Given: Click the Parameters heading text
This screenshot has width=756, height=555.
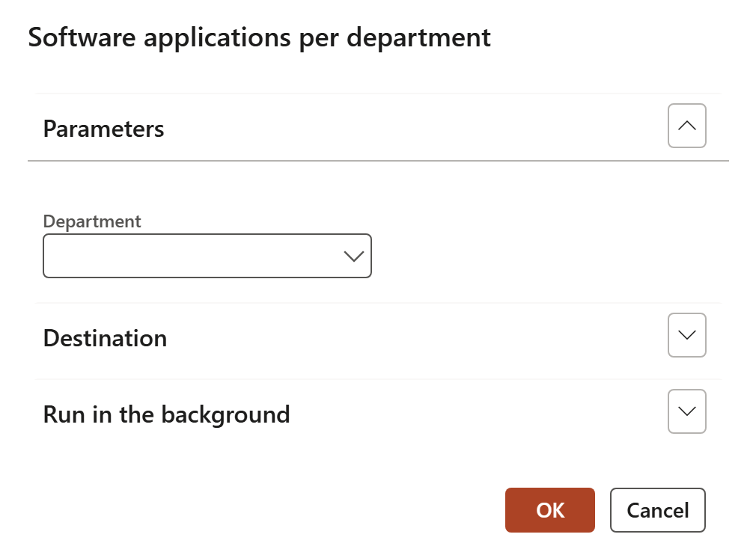Looking at the screenshot, I should pyautogui.click(x=103, y=129).
